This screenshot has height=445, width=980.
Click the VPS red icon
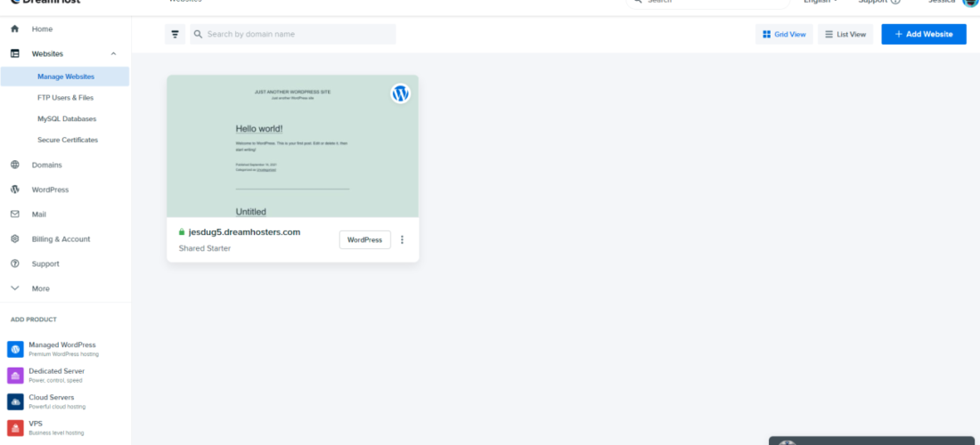pos(16,427)
